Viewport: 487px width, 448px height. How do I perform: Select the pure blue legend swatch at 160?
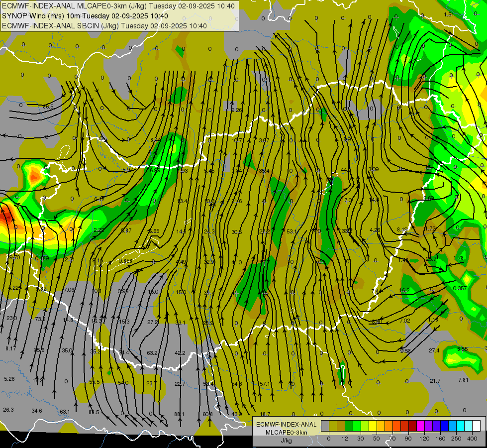(x=445, y=426)
